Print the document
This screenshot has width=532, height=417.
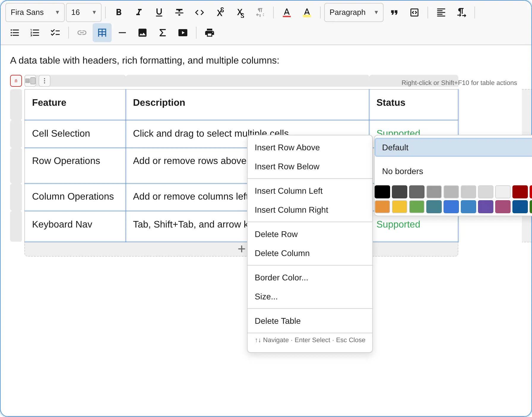(210, 33)
